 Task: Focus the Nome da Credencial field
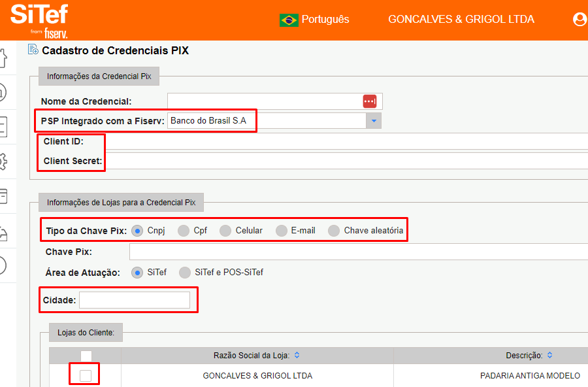(275, 101)
